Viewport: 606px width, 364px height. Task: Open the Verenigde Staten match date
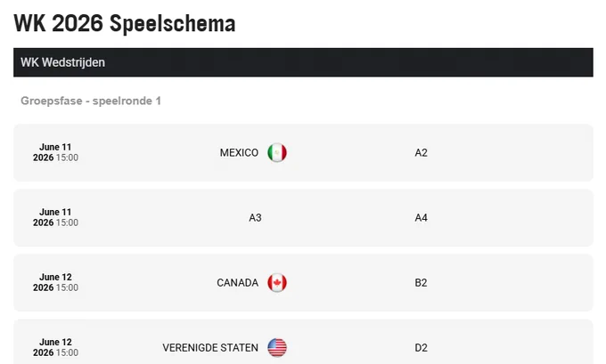(55, 347)
